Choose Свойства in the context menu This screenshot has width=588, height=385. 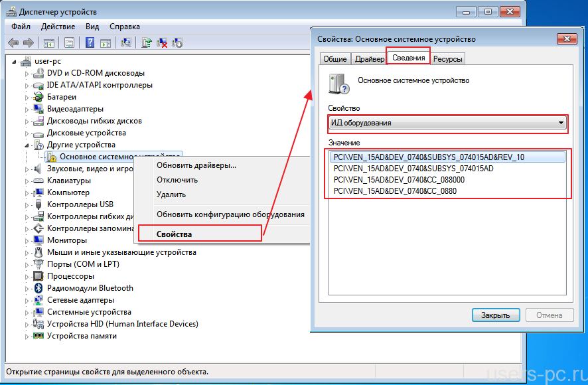click(174, 234)
